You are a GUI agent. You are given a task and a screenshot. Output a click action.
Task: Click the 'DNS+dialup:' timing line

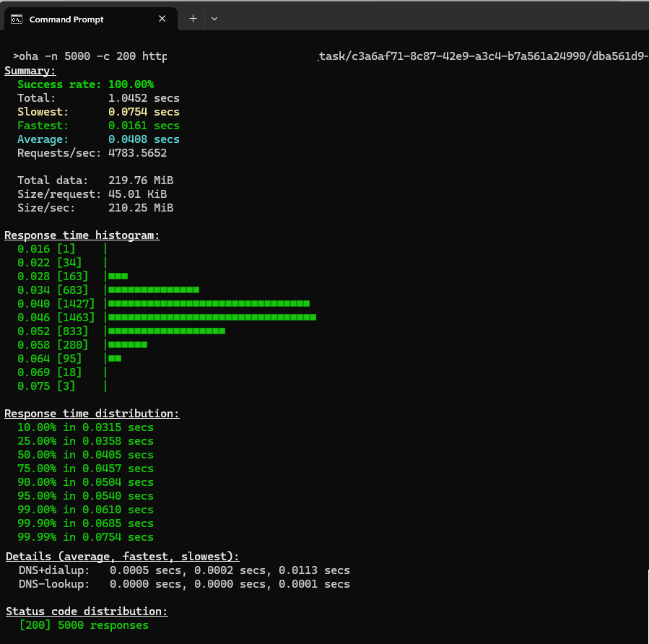pyautogui.click(x=184, y=570)
